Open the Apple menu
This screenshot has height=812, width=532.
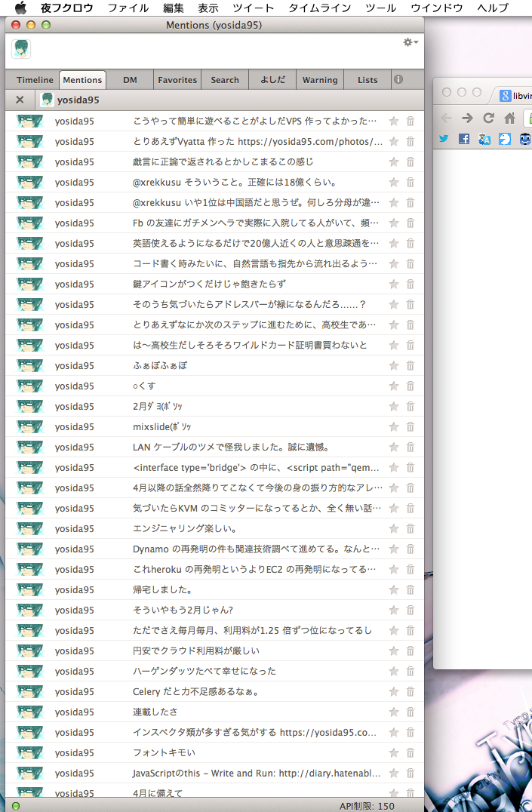20,8
